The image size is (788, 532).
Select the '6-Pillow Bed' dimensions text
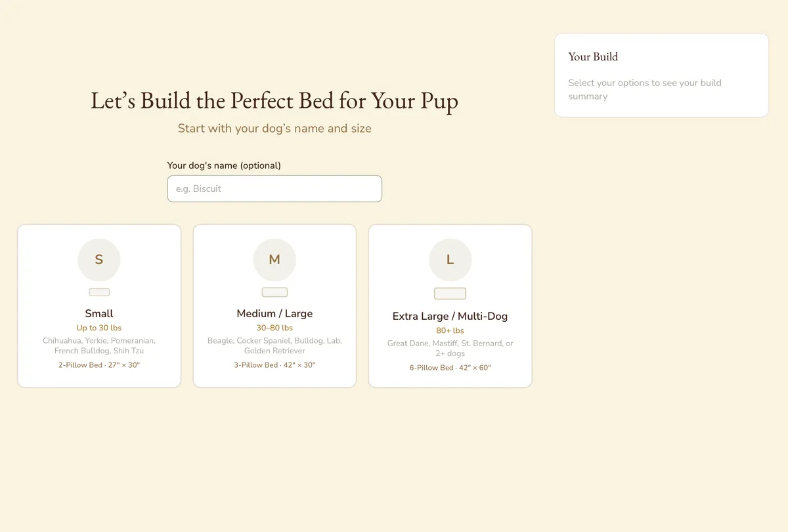(450, 368)
